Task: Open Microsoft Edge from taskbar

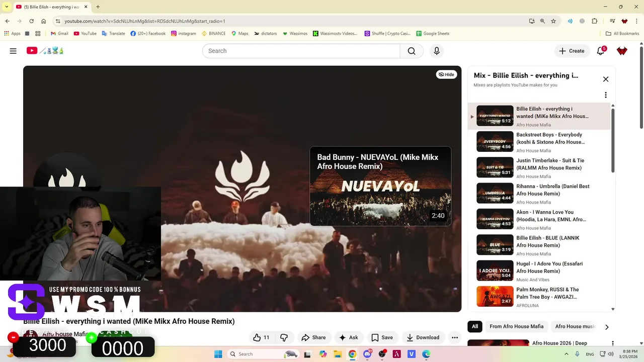Action: 426,354
